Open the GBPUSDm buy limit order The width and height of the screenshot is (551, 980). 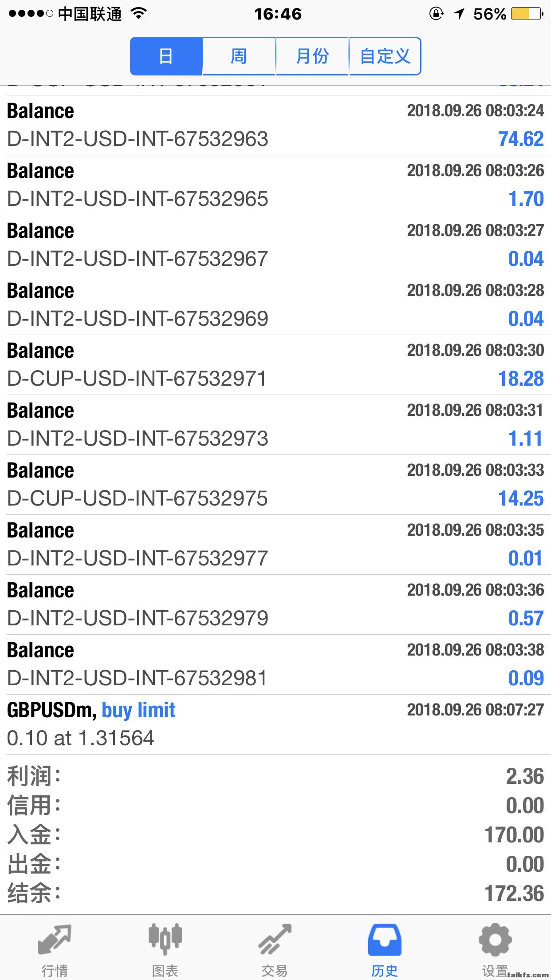(x=275, y=724)
